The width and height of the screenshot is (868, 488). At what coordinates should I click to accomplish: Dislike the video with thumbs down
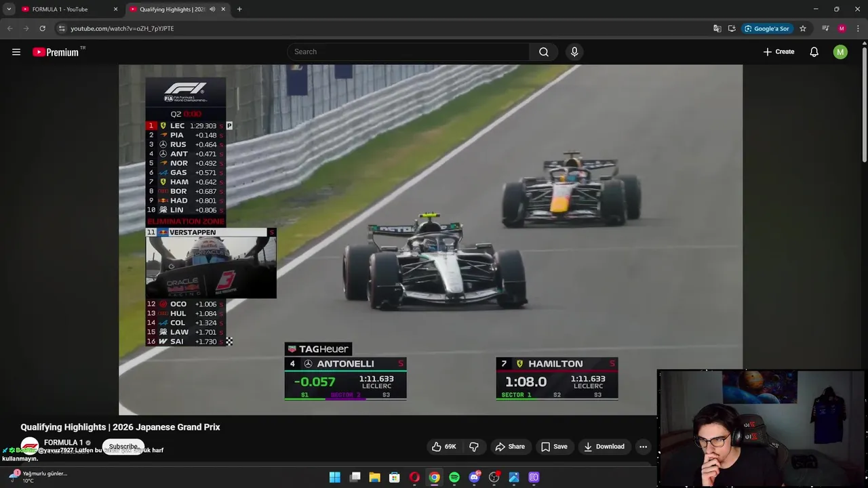click(474, 447)
